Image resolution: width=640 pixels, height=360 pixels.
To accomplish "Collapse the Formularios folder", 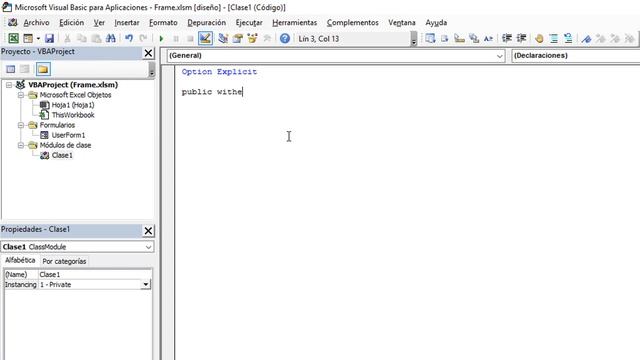I will [21, 125].
